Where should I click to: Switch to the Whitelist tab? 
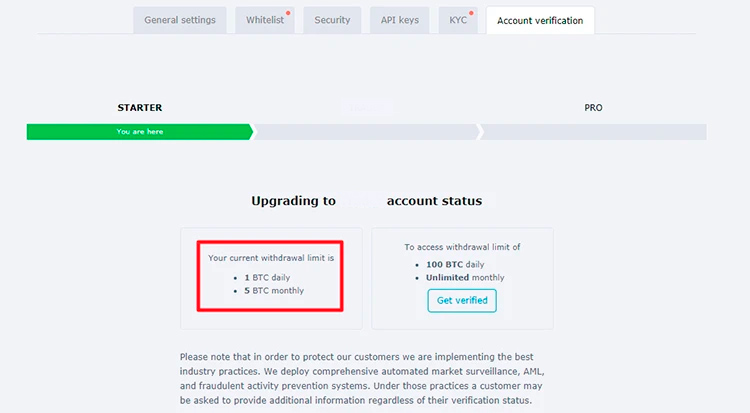point(264,20)
